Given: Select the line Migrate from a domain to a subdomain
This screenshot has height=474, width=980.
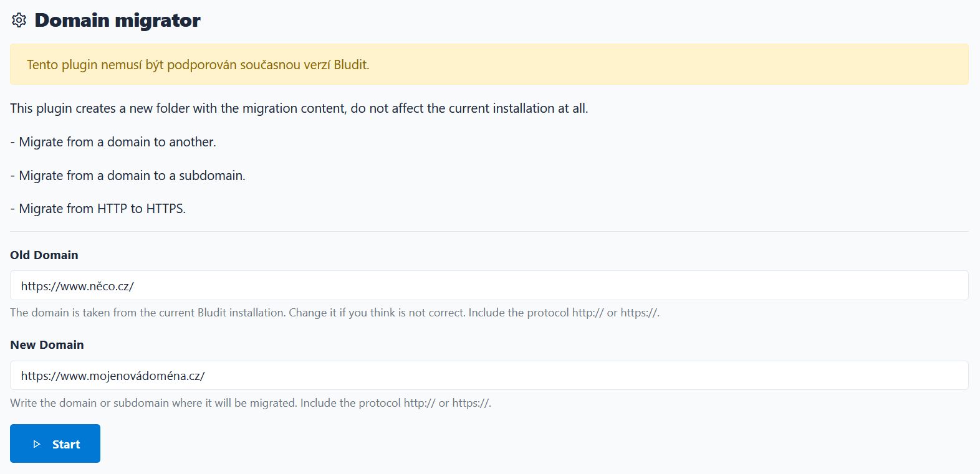Looking at the screenshot, I should click(x=128, y=176).
